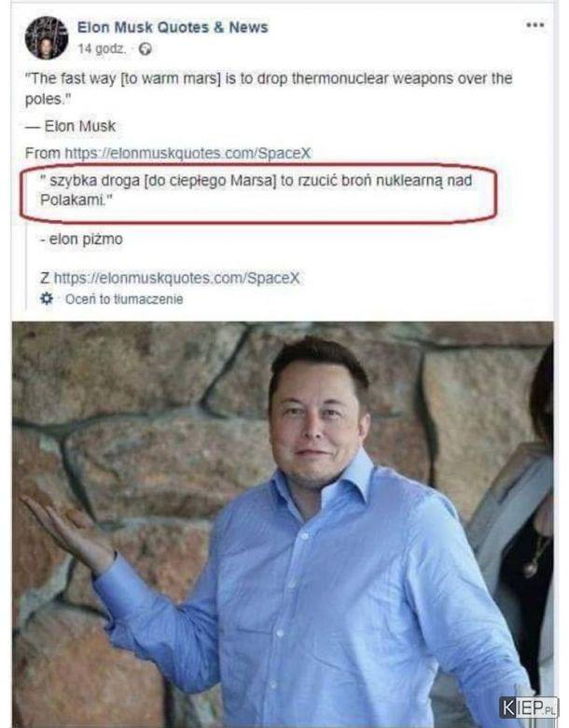
Task: Click the red-circled Polish translation text
Action: 256,190
